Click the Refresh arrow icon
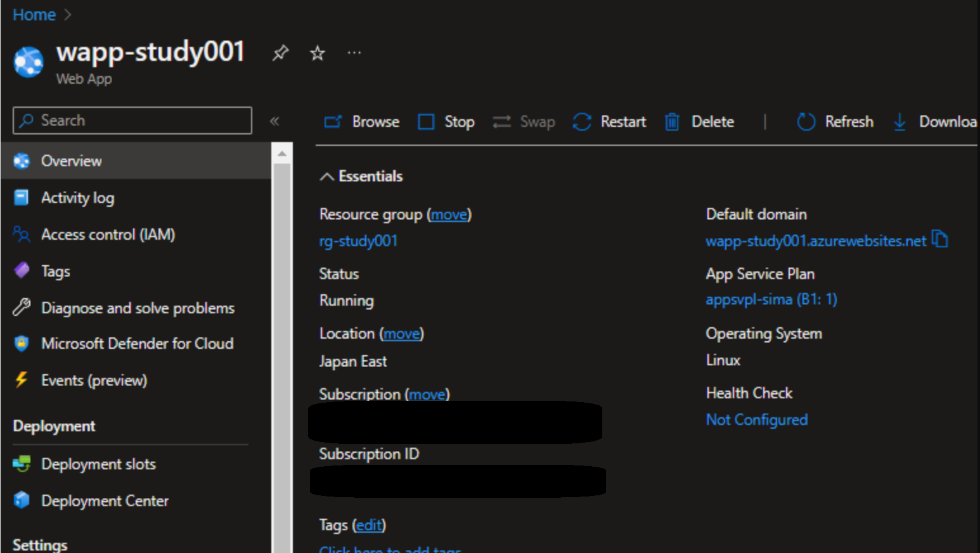This screenshot has height=553, width=980. coord(806,121)
